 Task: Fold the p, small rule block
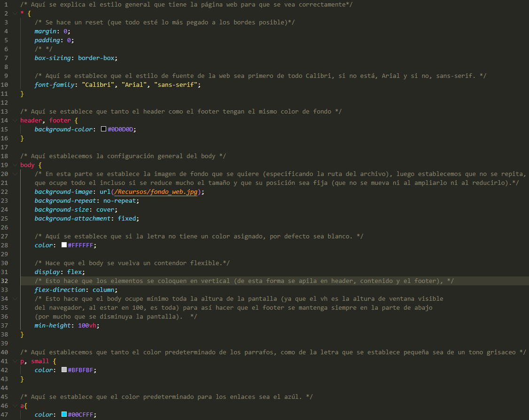tap(15, 361)
